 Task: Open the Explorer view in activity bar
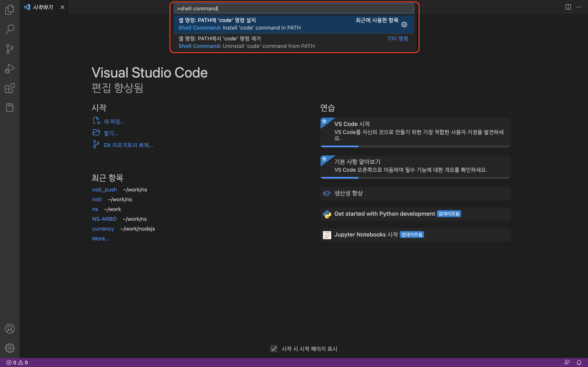point(10,10)
